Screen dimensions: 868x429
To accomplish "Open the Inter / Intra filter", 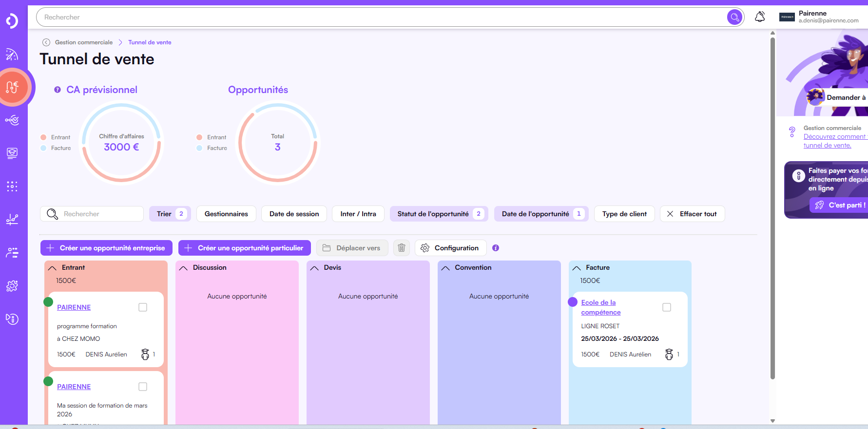I will click(358, 214).
